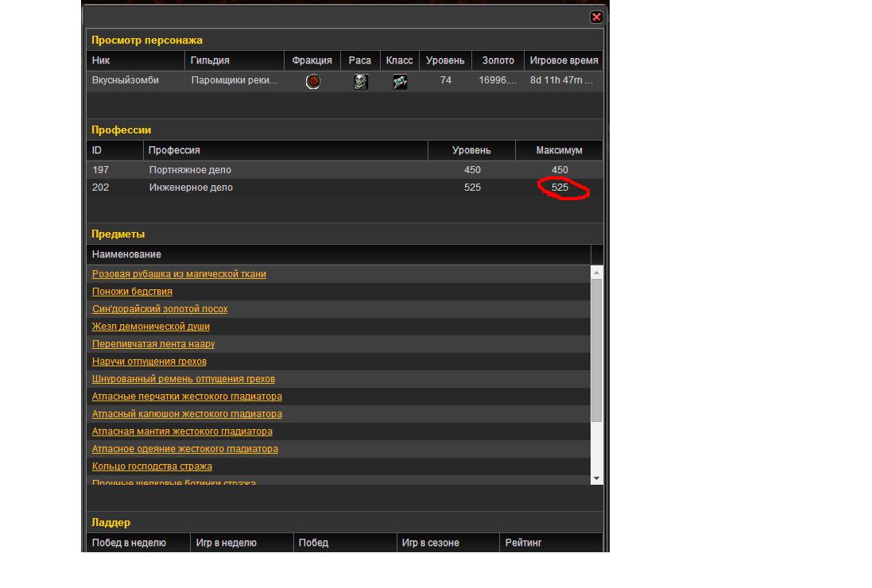Select character name Вкусныйзомби
The image size is (872, 588).
click(x=125, y=80)
